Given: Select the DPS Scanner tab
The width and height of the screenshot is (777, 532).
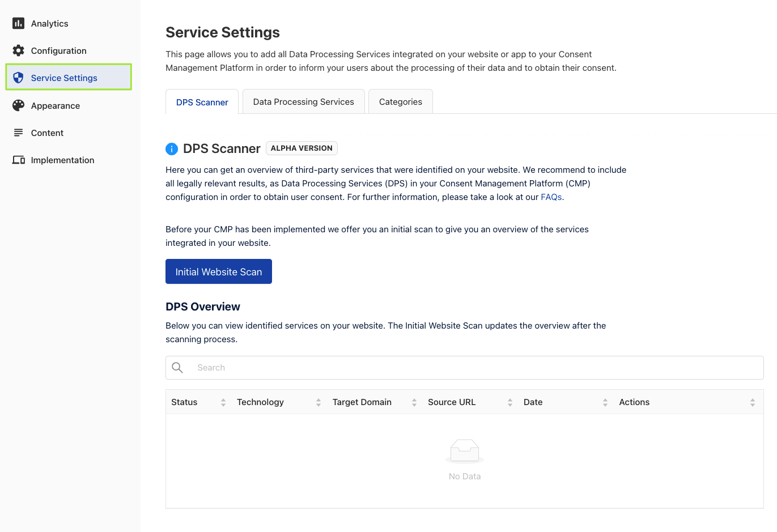Looking at the screenshot, I should [x=202, y=103].
